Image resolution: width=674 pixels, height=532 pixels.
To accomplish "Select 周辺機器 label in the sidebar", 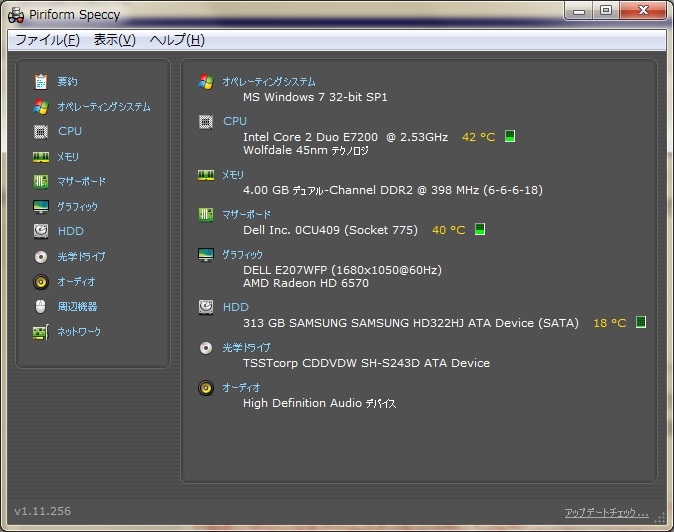I will [x=77, y=306].
